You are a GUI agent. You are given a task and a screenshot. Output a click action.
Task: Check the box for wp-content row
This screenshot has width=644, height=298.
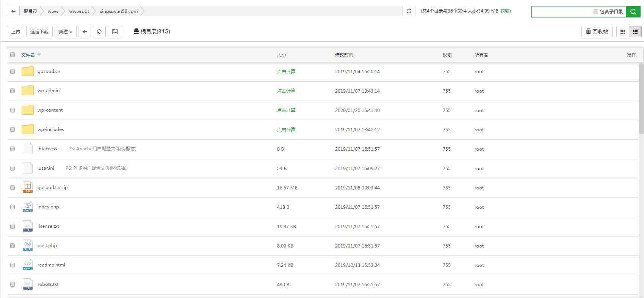pos(13,110)
